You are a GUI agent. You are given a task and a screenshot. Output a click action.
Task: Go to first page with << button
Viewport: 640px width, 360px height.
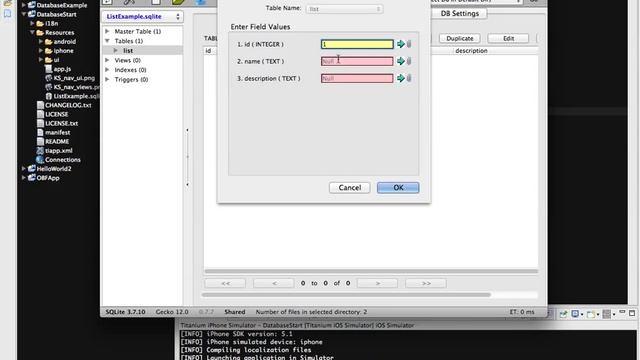[225, 283]
